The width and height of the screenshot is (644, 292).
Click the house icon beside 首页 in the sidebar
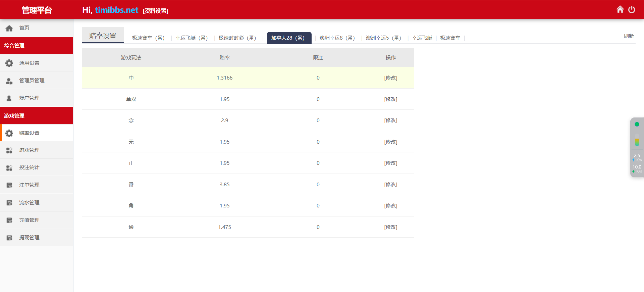click(9, 28)
